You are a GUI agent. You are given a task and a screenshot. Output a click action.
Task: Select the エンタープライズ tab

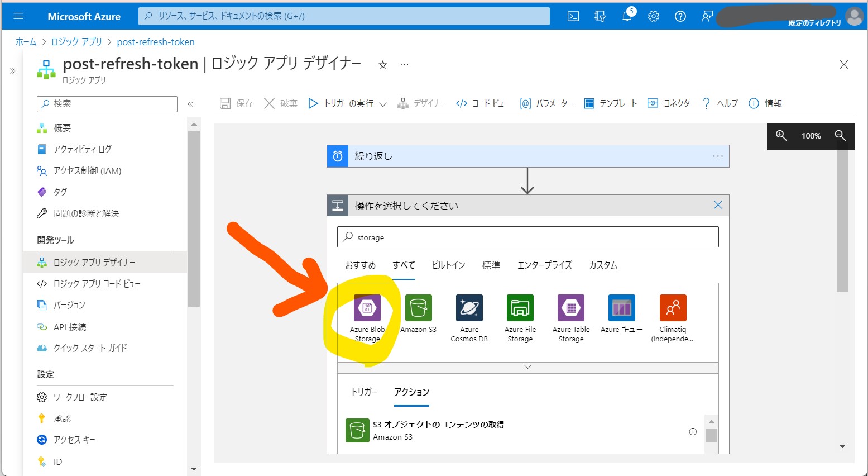545,265
